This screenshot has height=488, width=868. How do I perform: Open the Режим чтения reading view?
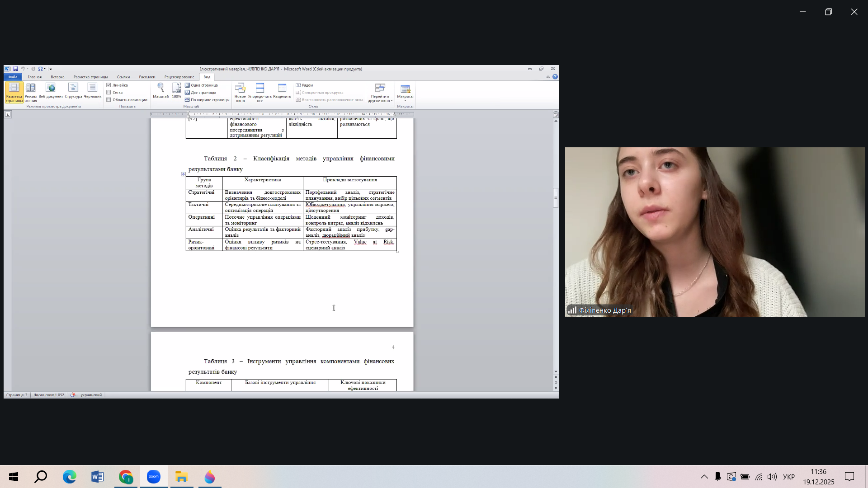pyautogui.click(x=31, y=92)
